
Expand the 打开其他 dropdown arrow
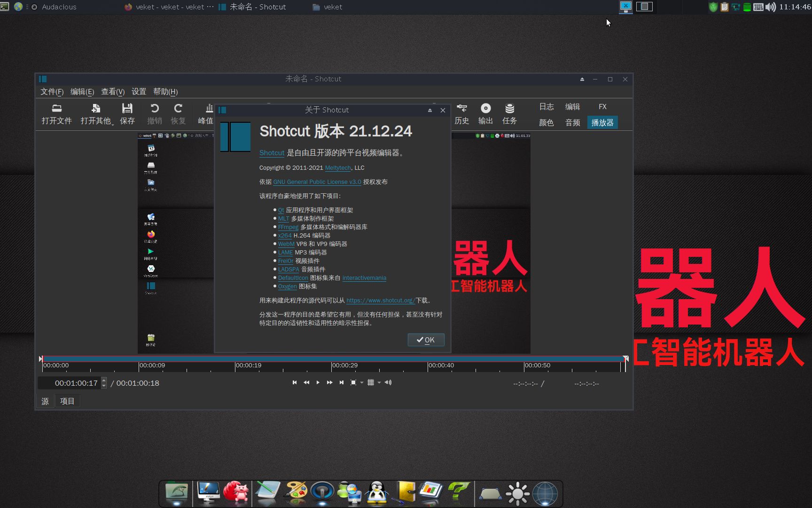click(x=113, y=124)
